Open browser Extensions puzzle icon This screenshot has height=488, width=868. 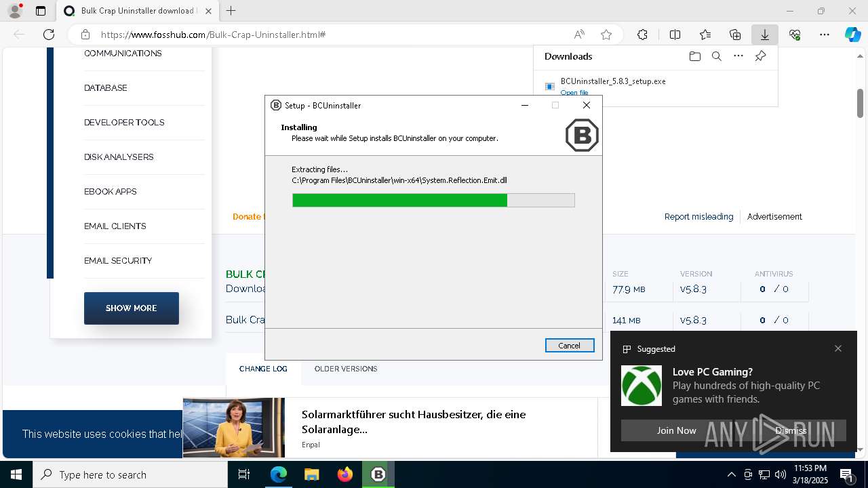[x=642, y=35]
